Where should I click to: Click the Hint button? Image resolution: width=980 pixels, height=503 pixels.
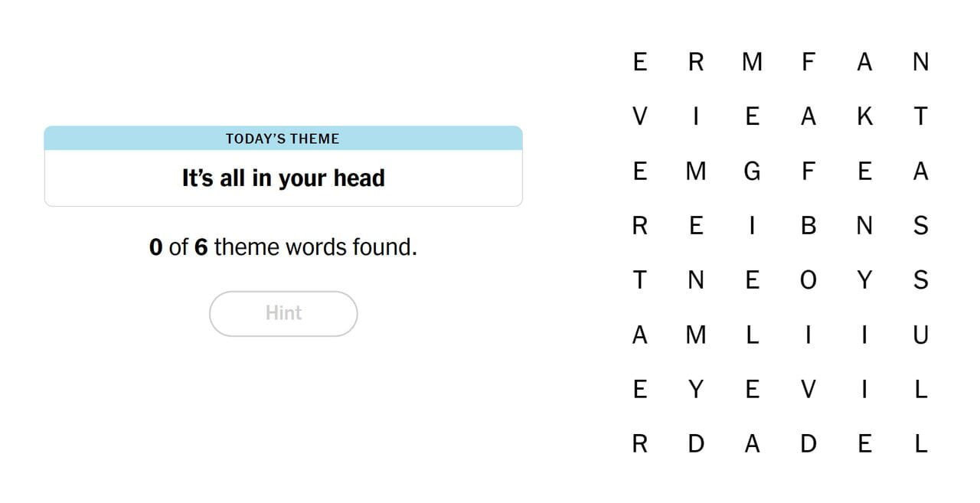tap(283, 313)
